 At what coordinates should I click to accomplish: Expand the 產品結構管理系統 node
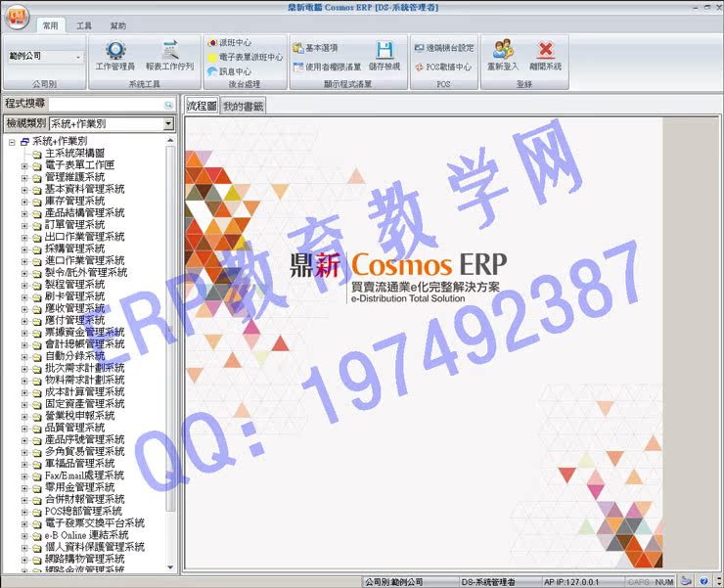(24, 214)
